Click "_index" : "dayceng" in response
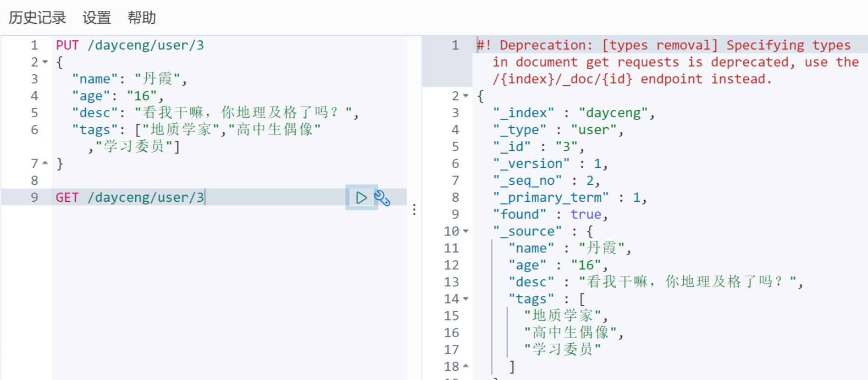The width and height of the screenshot is (868, 380). click(x=574, y=113)
